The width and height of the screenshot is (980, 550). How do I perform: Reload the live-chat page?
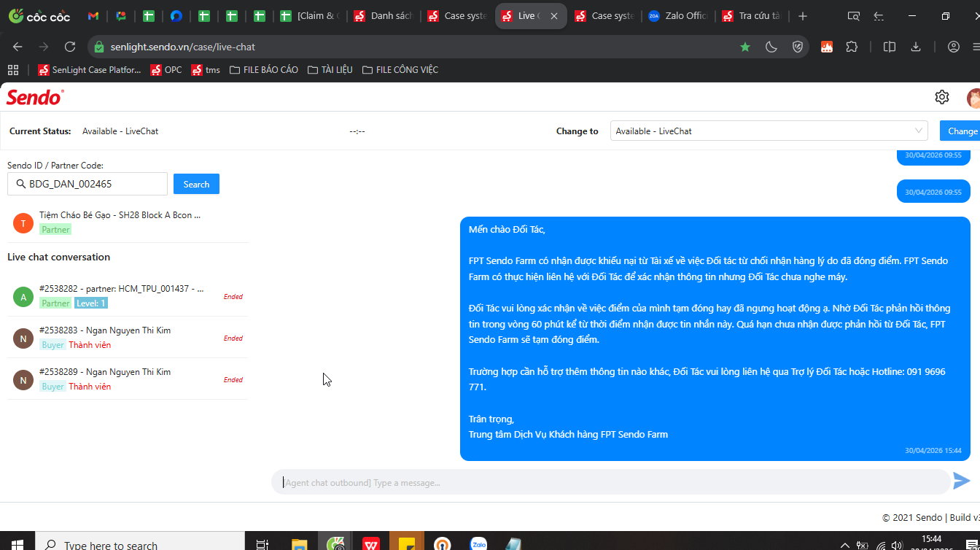point(70,47)
